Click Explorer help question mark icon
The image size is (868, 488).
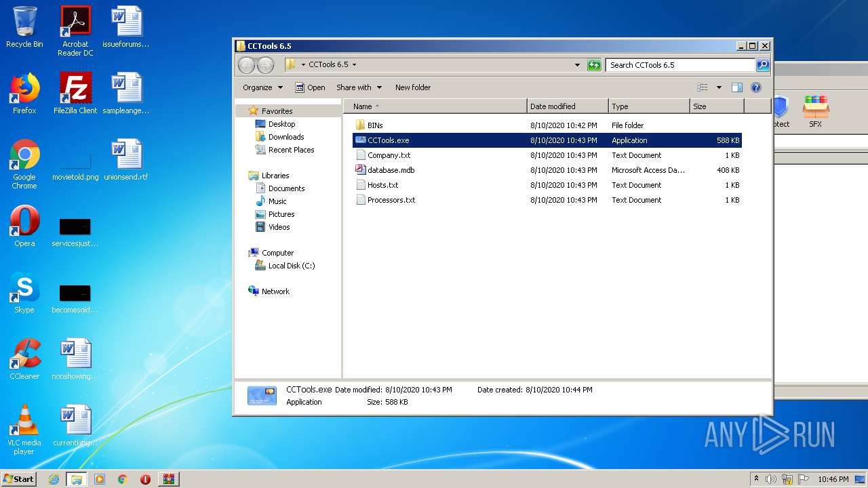[756, 87]
